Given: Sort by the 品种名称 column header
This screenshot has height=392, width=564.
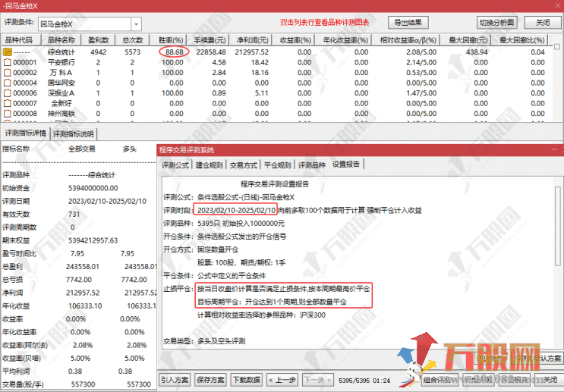Looking at the screenshot, I should (61, 40).
